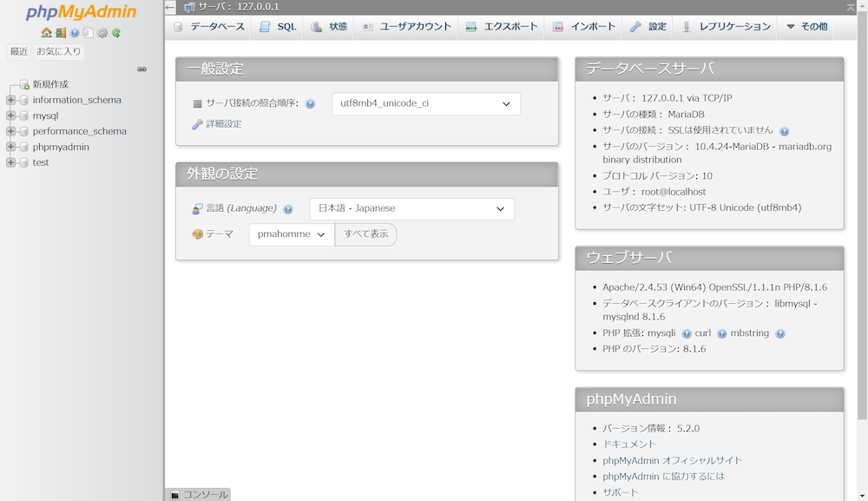The image size is (868, 501).
Task: Click the collapse icon at top-right of header
Action: pyautogui.click(x=851, y=7)
